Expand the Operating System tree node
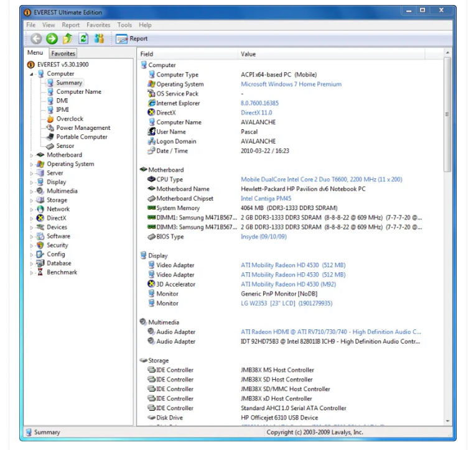 tap(31, 164)
